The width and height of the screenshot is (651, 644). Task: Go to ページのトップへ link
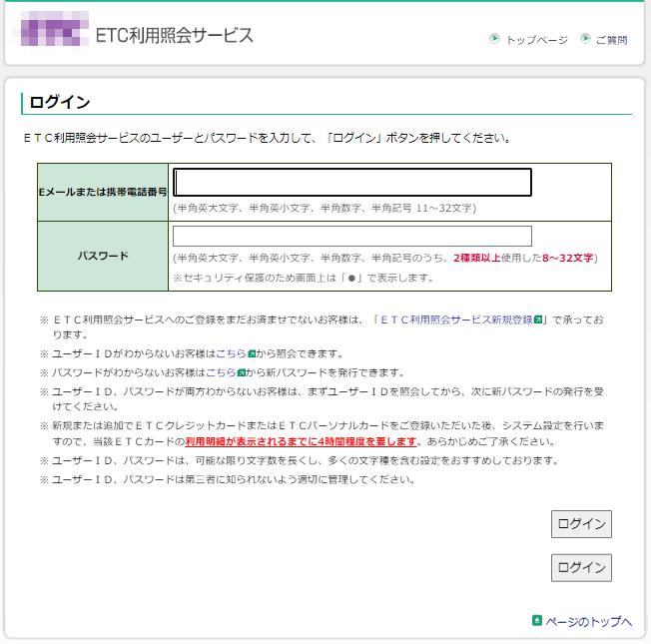[589, 622]
